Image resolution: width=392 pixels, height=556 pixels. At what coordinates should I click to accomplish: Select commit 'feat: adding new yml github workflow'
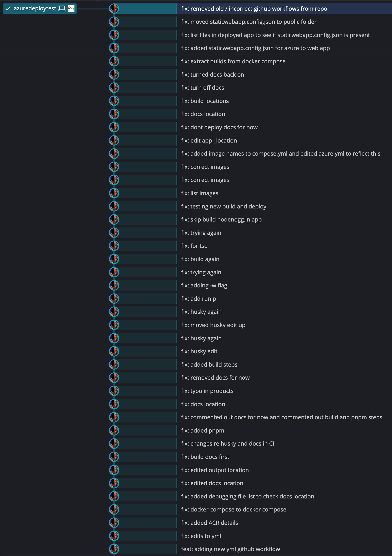[230, 549]
